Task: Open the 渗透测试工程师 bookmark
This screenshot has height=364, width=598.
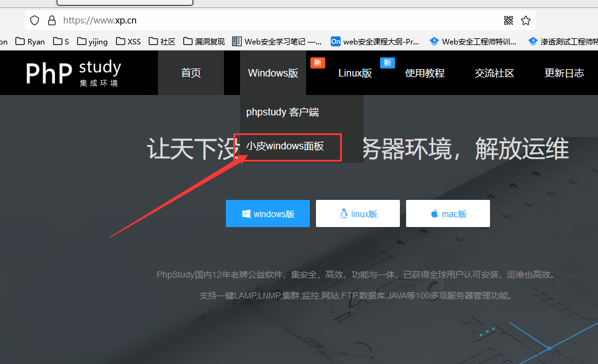Action: point(563,41)
